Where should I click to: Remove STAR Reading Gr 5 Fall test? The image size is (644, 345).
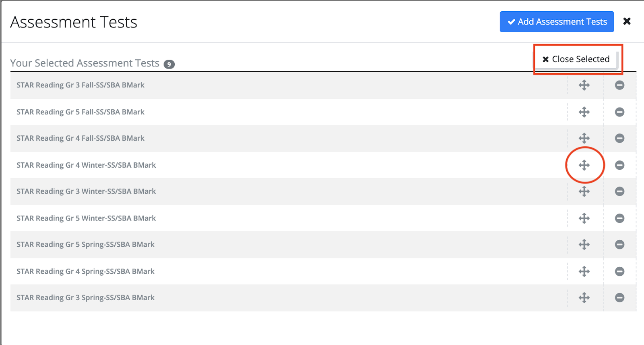point(619,112)
